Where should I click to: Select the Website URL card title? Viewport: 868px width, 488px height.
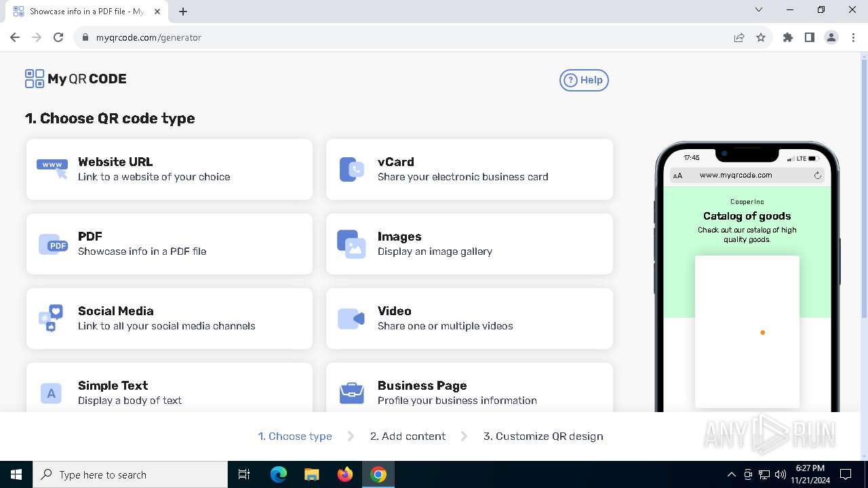point(115,162)
